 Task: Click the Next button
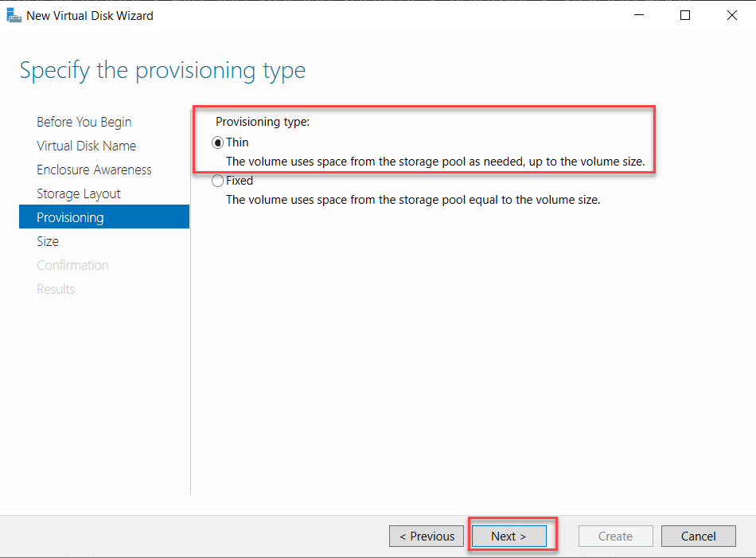pyautogui.click(x=509, y=536)
